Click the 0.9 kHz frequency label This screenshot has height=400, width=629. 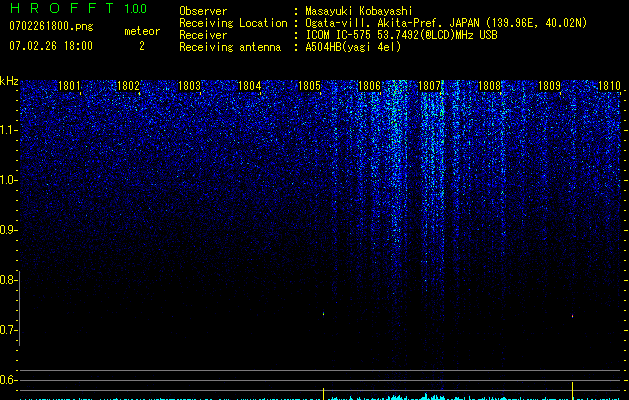[x=8, y=230]
